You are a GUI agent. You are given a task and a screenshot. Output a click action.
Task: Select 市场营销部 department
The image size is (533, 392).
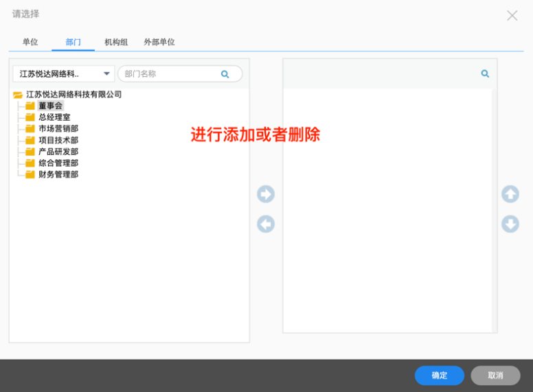pyautogui.click(x=58, y=129)
